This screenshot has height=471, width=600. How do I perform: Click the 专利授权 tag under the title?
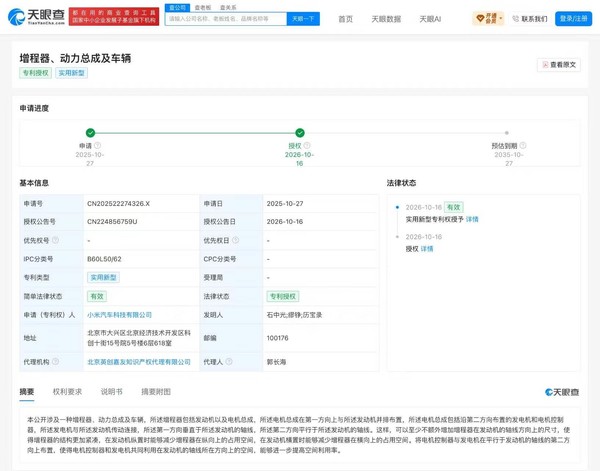(x=36, y=73)
